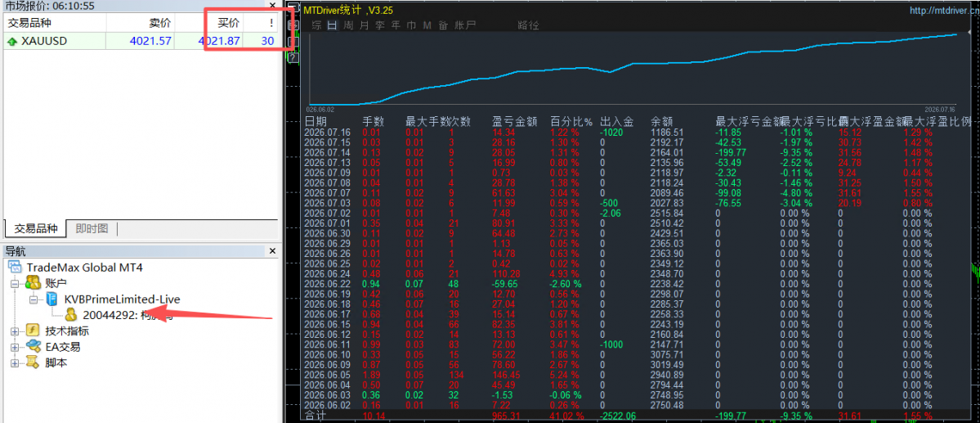Switch to the 即时图 tab
This screenshot has height=423, width=980.
92,228
